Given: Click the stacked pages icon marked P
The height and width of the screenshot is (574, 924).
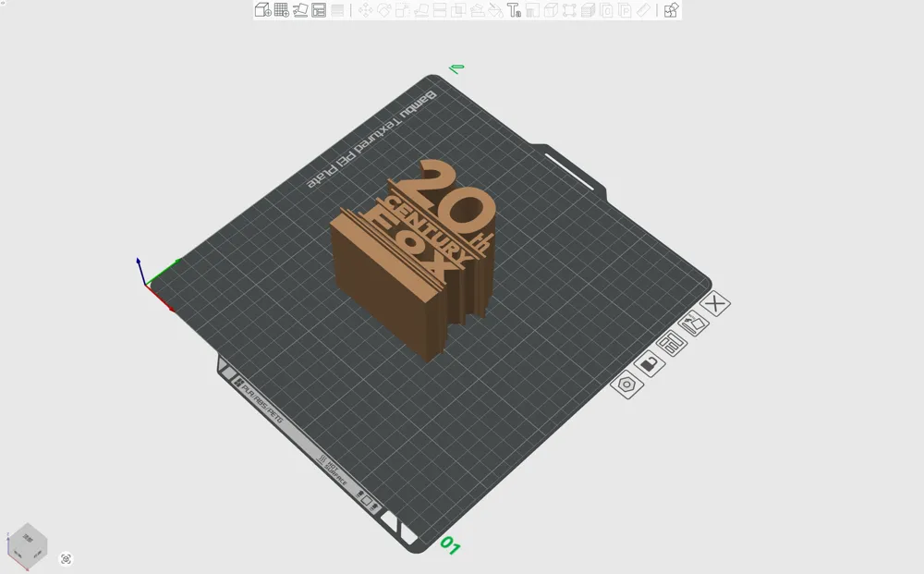Looking at the screenshot, I should pyautogui.click(x=625, y=10).
